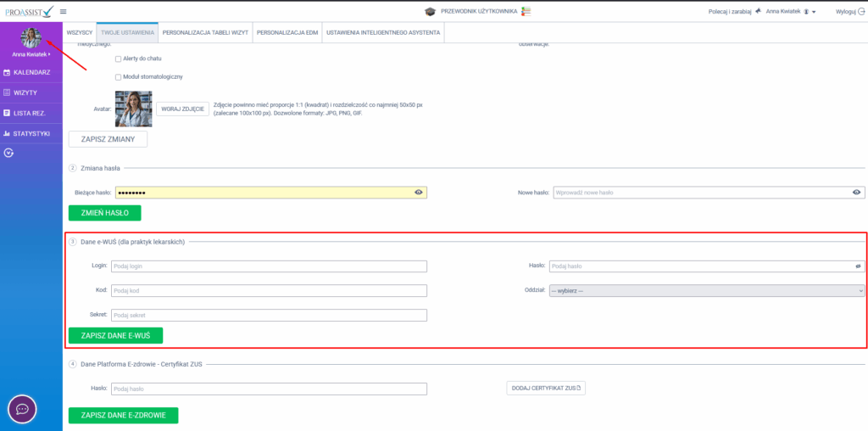The width and height of the screenshot is (868, 431).
Task: Open the Wszyscy tab
Action: (x=80, y=31)
